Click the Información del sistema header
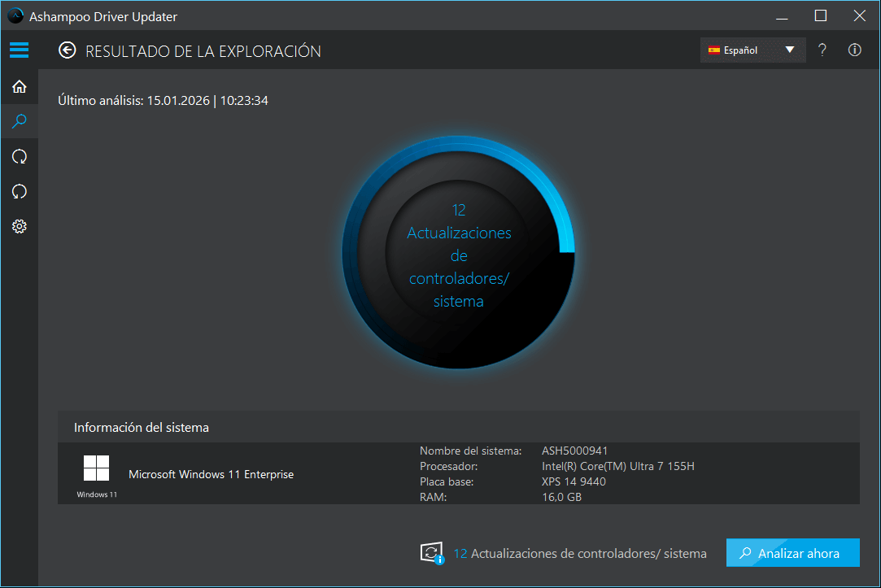Viewport: 881px width, 588px height. (x=142, y=427)
